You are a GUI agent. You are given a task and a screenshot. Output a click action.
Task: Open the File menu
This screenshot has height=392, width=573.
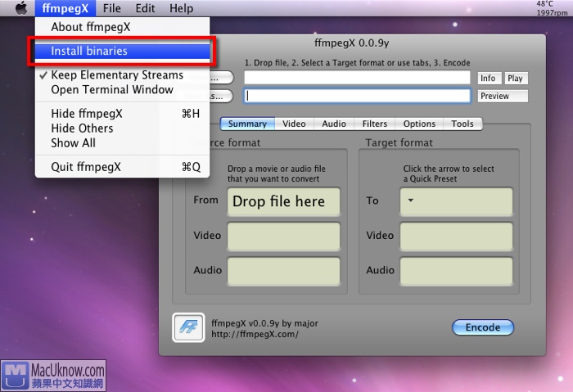click(x=111, y=8)
